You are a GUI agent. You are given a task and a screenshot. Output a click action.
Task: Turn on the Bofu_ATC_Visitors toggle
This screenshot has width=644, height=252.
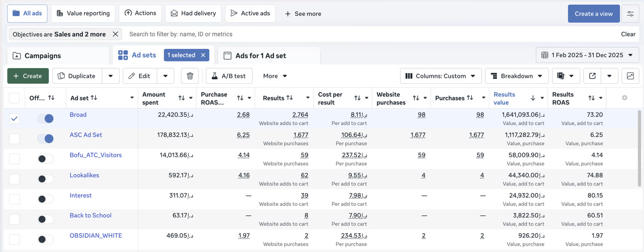(x=46, y=159)
